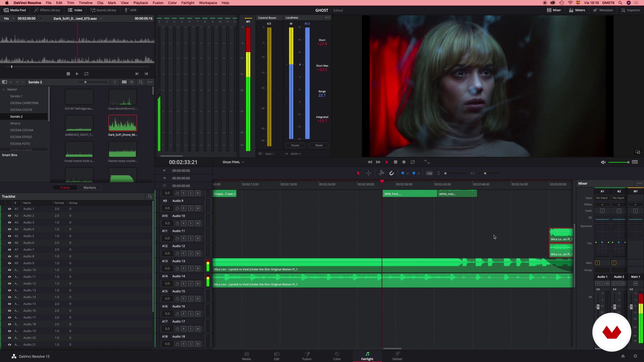
Task: Click the fast forward transport button
Action: [x=378, y=162]
